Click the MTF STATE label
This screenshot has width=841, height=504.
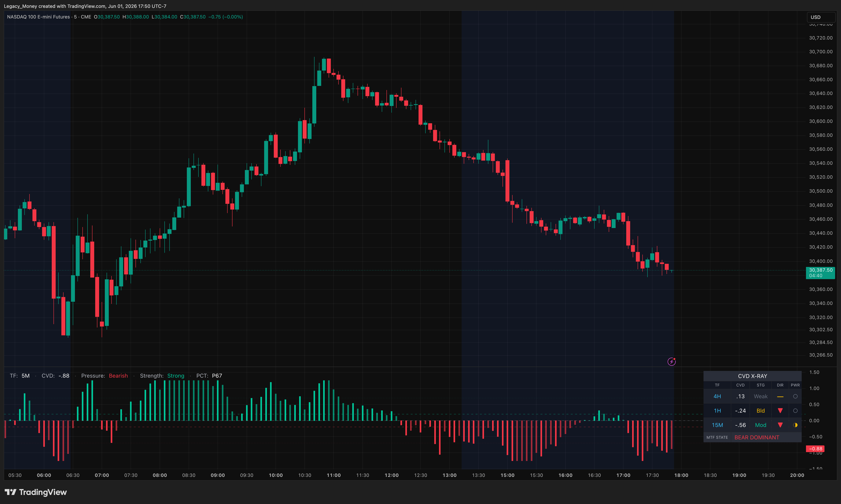(717, 437)
